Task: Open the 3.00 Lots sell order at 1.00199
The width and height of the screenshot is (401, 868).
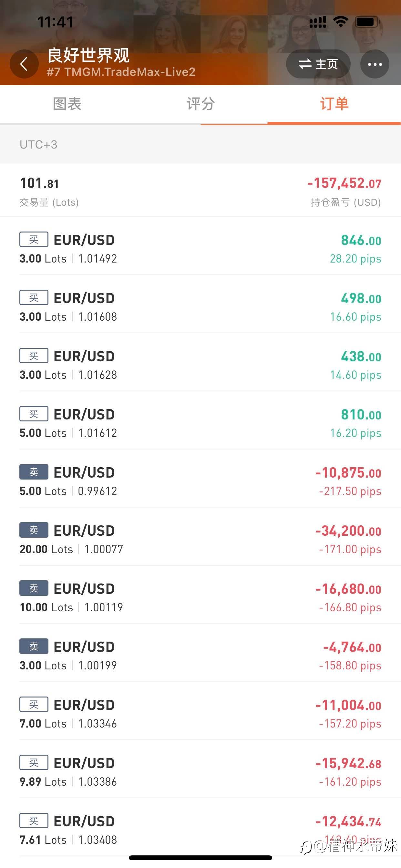Action: click(200, 656)
